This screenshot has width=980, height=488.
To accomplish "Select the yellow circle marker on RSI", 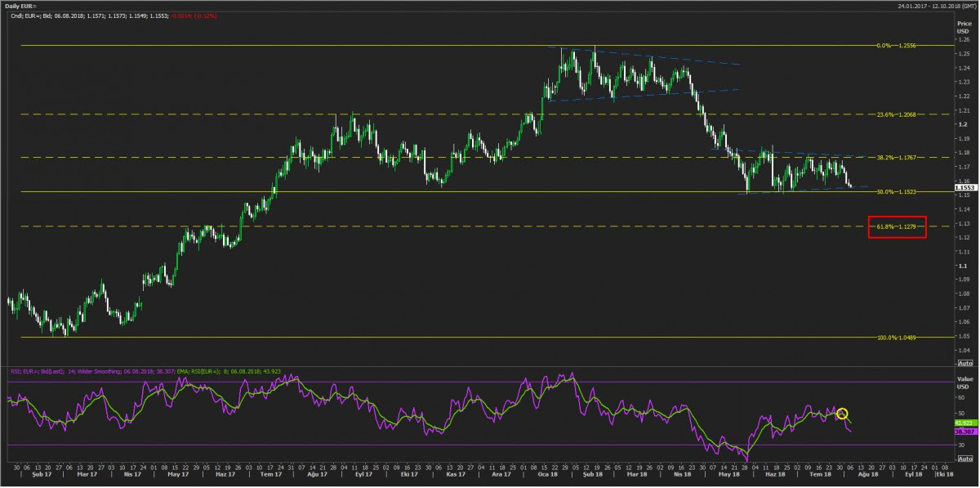I will (x=843, y=414).
